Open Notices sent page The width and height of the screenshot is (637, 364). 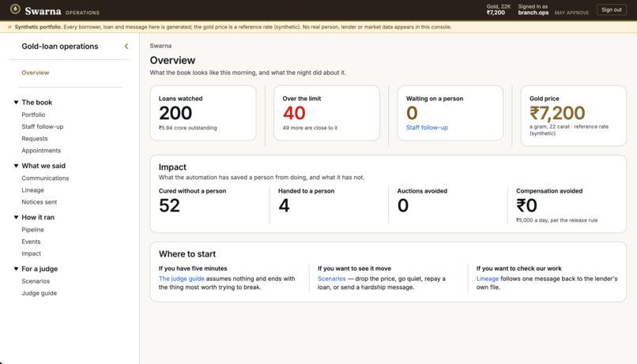click(x=40, y=202)
